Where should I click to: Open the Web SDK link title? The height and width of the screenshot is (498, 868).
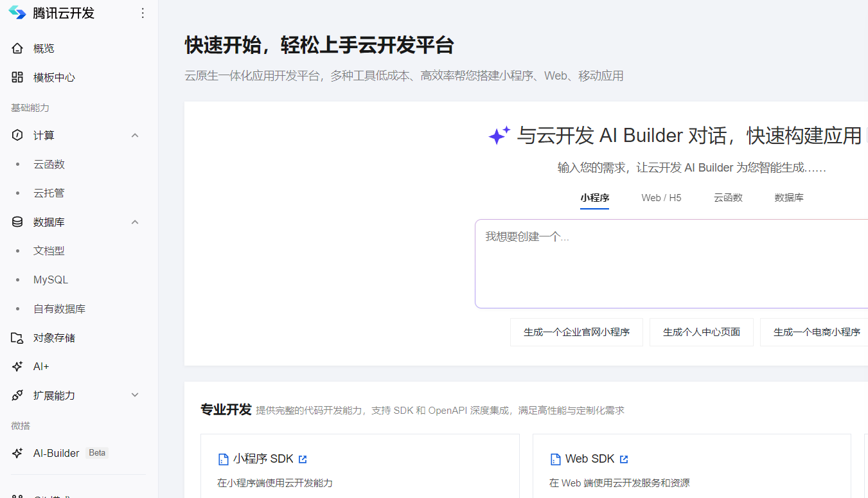coord(590,459)
